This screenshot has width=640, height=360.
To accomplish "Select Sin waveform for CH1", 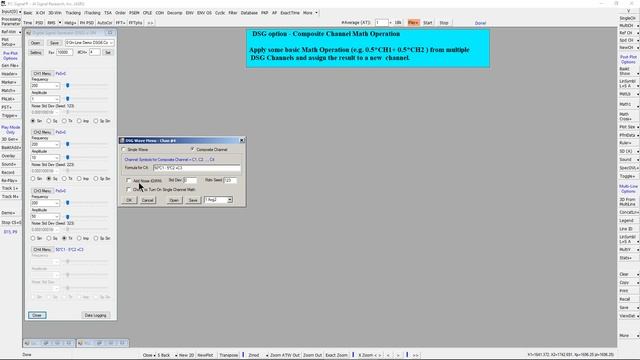I will point(33,121).
